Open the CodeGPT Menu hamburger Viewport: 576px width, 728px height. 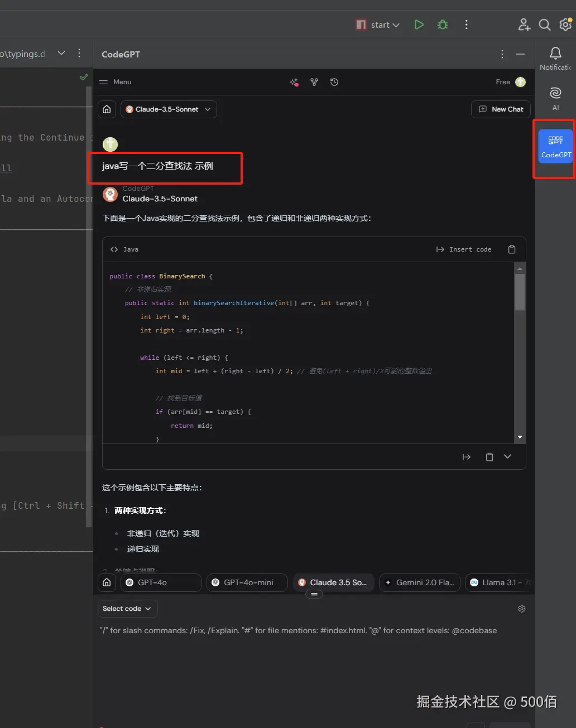click(x=115, y=82)
